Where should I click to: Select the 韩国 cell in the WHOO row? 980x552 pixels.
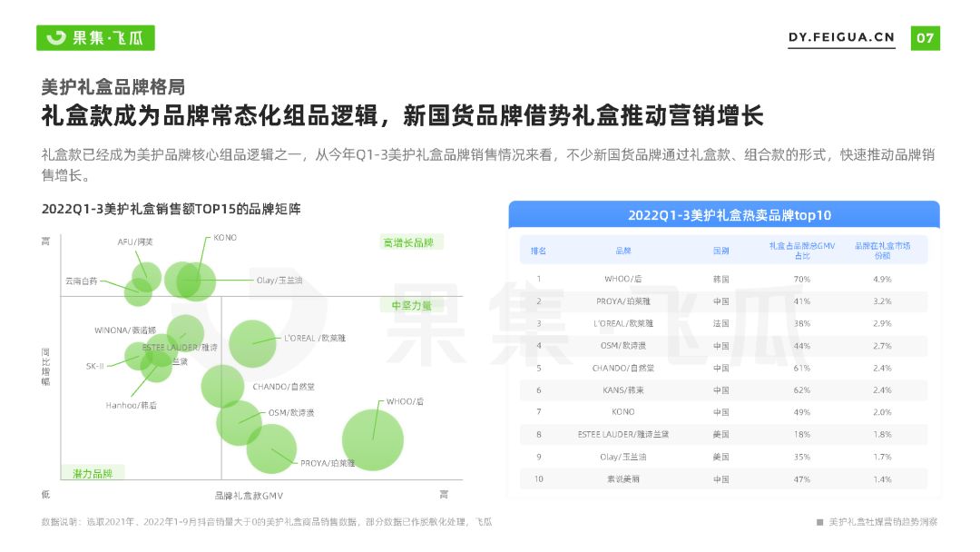point(721,279)
